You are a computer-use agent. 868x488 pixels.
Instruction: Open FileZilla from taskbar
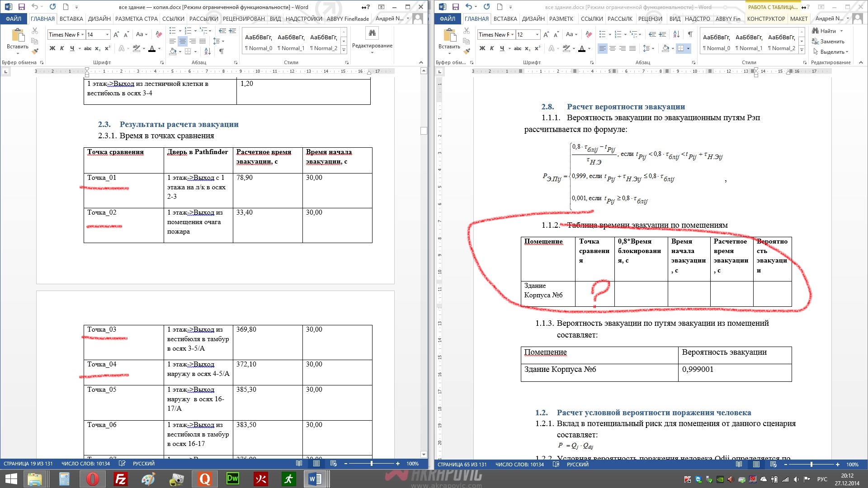click(x=121, y=479)
